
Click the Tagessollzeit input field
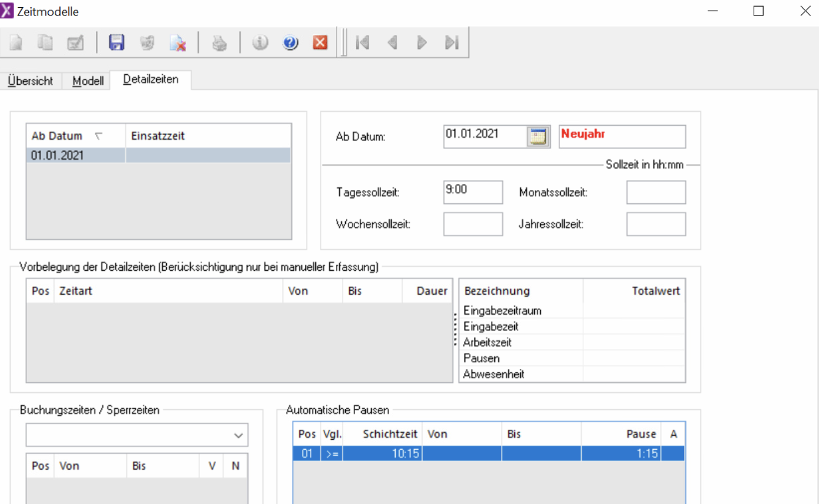click(x=473, y=192)
